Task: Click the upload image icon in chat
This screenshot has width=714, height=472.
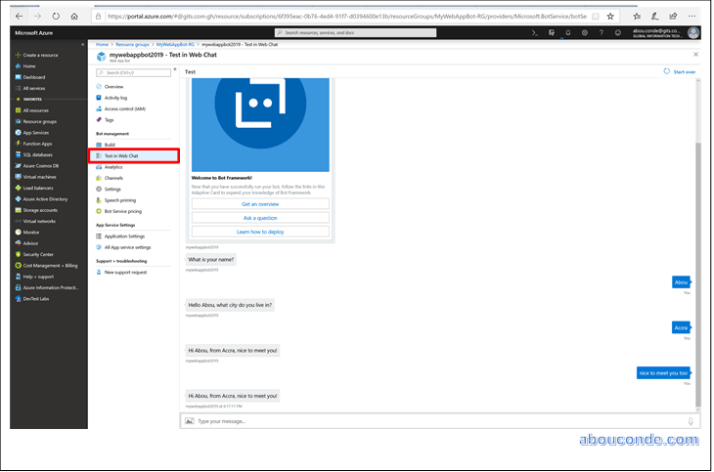Action: [189, 421]
